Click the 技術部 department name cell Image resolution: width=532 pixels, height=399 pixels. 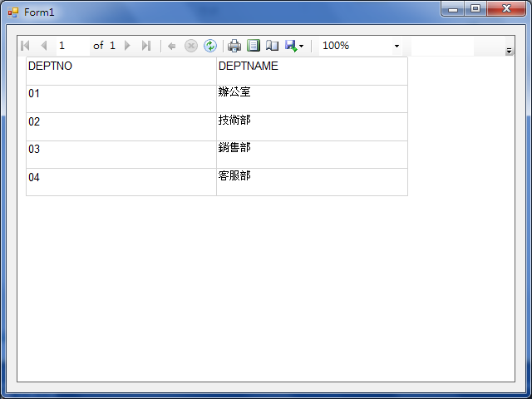[x=313, y=126]
